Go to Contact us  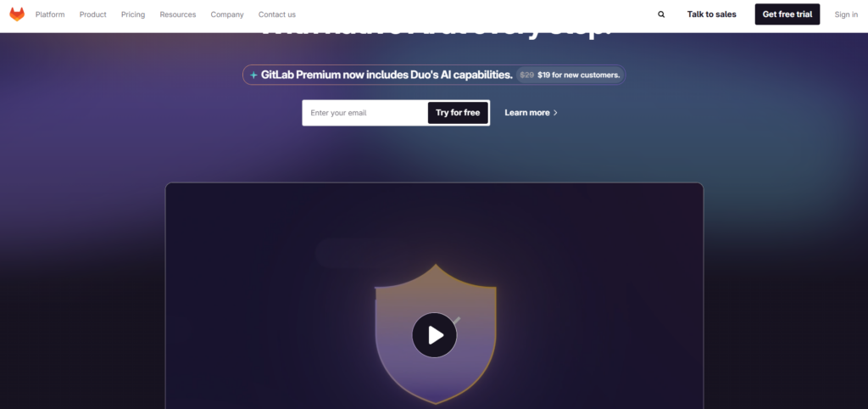pos(277,14)
